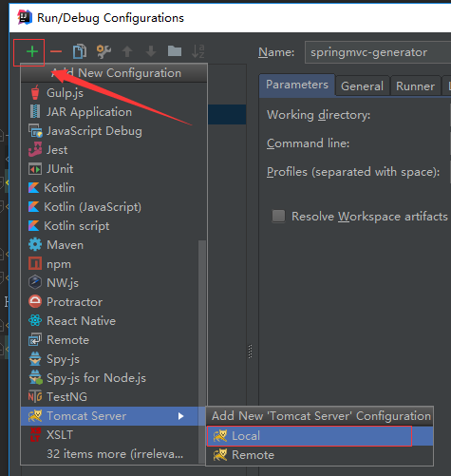Select Remote in Tomcat Server submenu

click(320, 455)
